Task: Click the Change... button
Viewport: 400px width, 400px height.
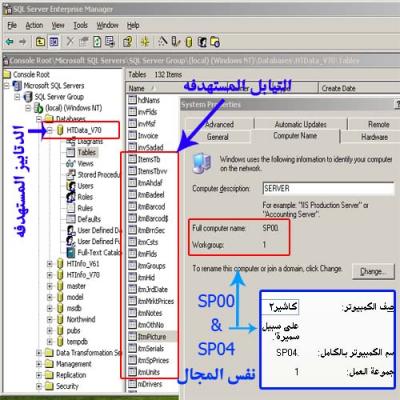Action: tap(373, 272)
